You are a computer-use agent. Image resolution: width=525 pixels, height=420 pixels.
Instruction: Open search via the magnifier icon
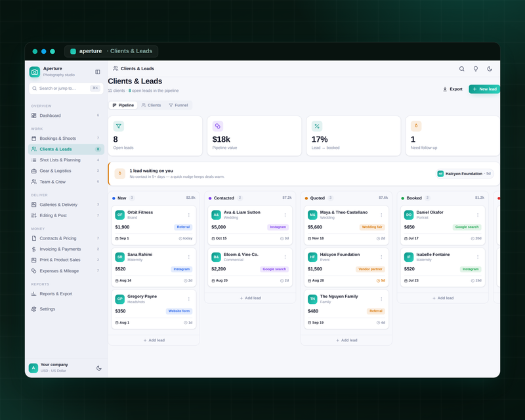point(461,69)
